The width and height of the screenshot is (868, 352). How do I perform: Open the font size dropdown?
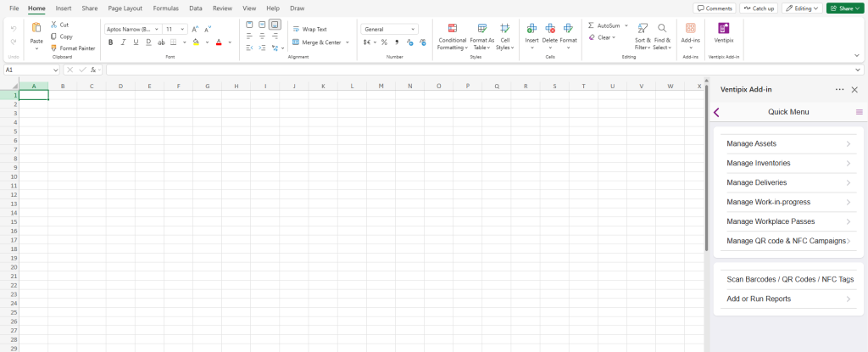pos(183,29)
